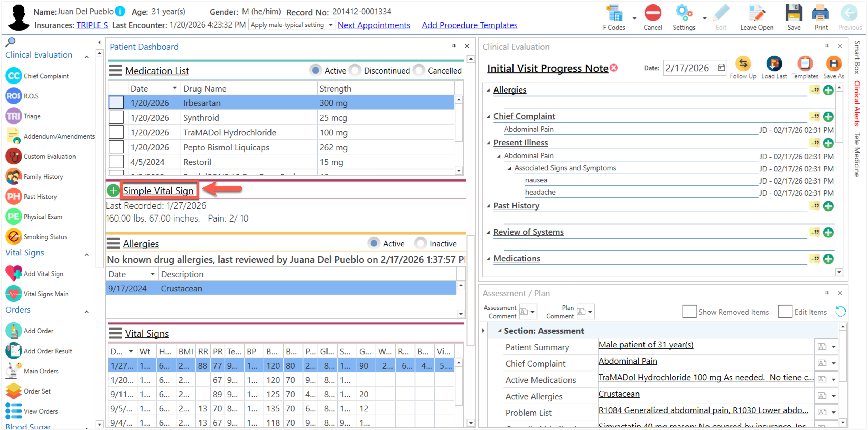Open the male-typical setting dropdown

click(x=330, y=25)
